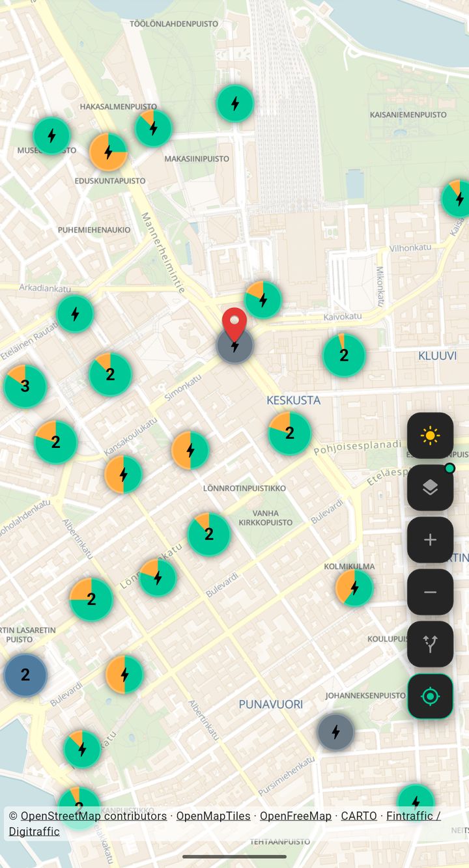Select half-orange charger below Kansakoulukatu label
The height and width of the screenshot is (868, 469).
tap(123, 474)
